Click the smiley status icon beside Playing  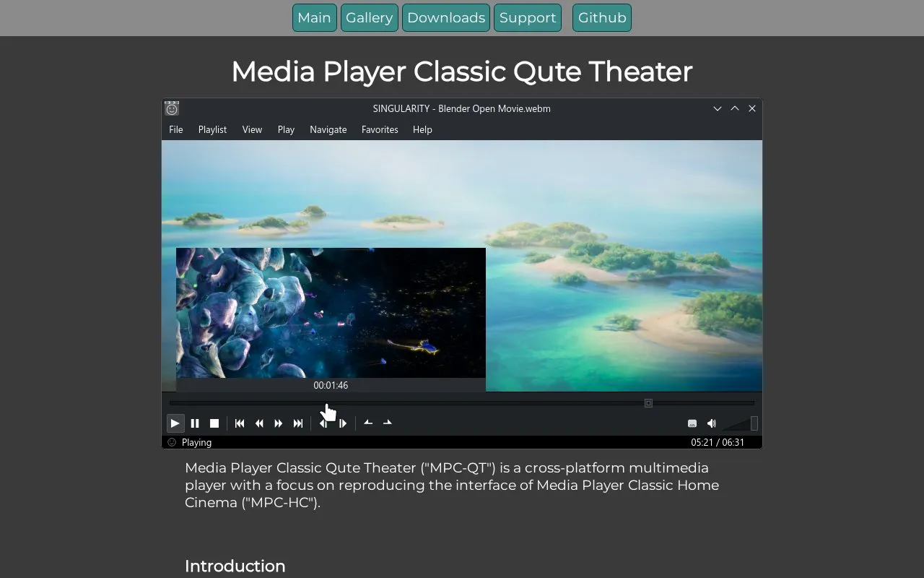pyautogui.click(x=172, y=442)
